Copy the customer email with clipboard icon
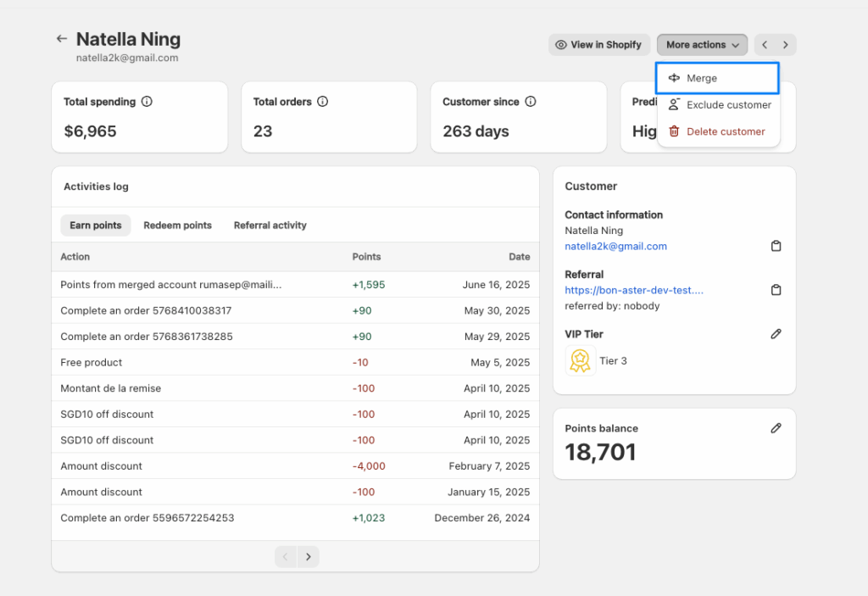Screen dimensions: 868x596 point(776,247)
